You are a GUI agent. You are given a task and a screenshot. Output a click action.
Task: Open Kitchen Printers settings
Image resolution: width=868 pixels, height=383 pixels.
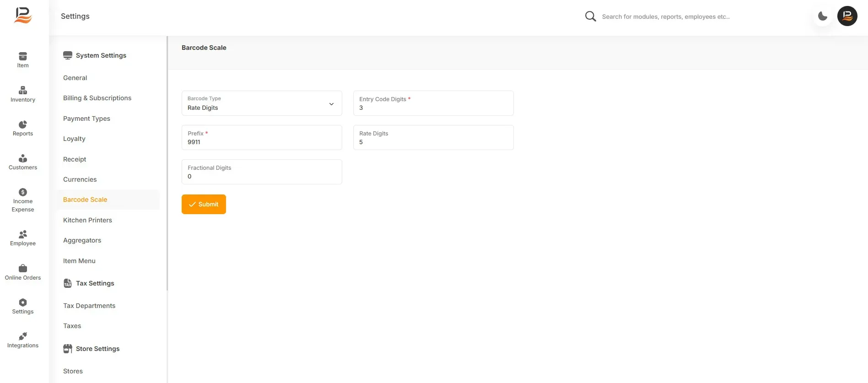87,220
